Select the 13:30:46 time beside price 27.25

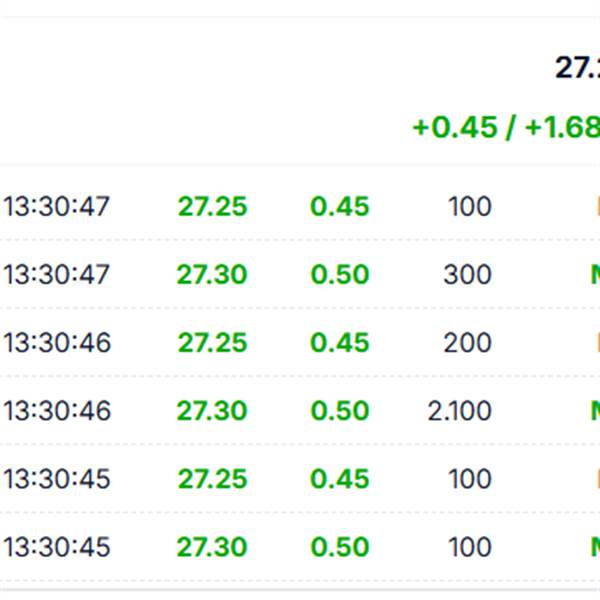(57, 342)
